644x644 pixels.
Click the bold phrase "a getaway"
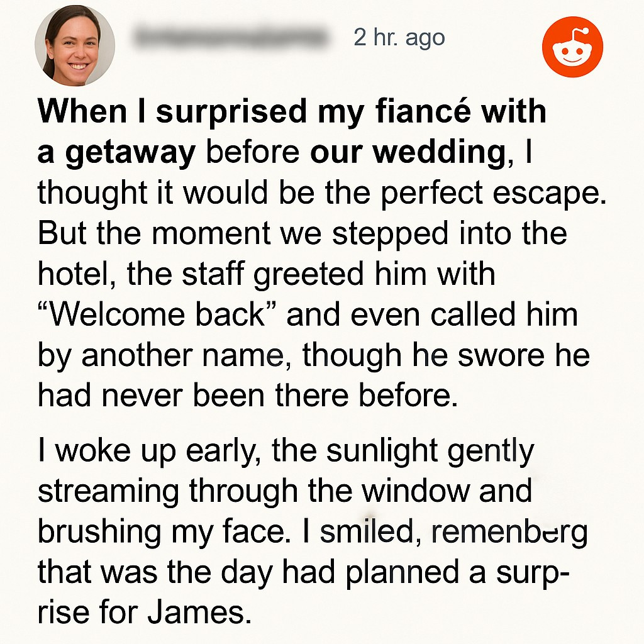pos(116,153)
